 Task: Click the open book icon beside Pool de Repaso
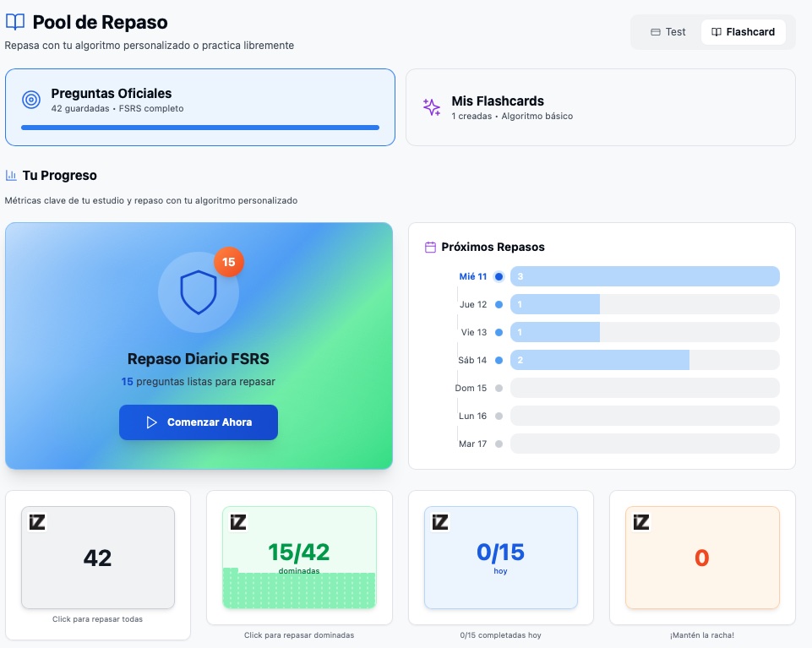[15, 22]
